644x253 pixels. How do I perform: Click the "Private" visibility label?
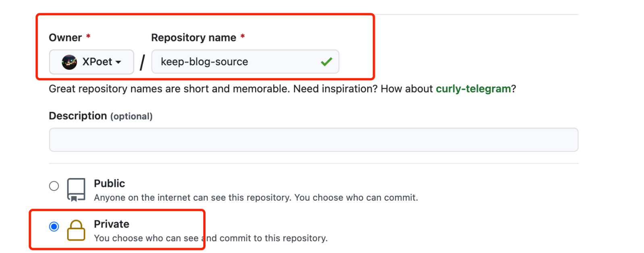[112, 224]
